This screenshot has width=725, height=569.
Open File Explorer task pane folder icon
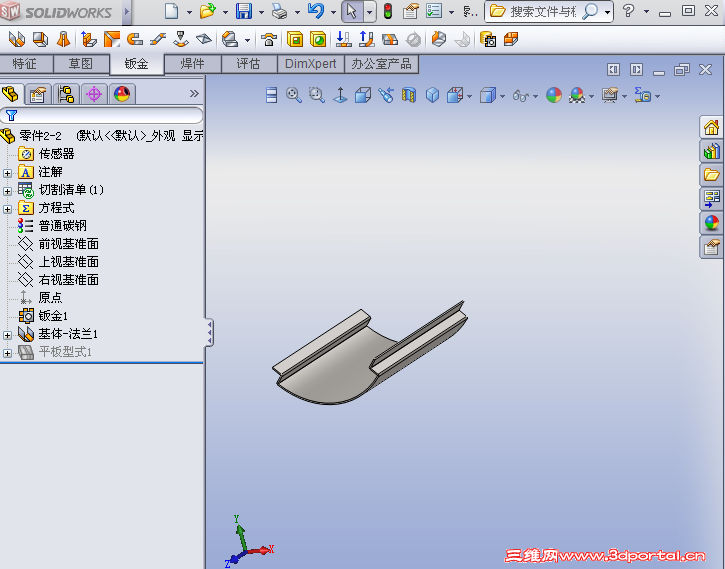click(711, 175)
